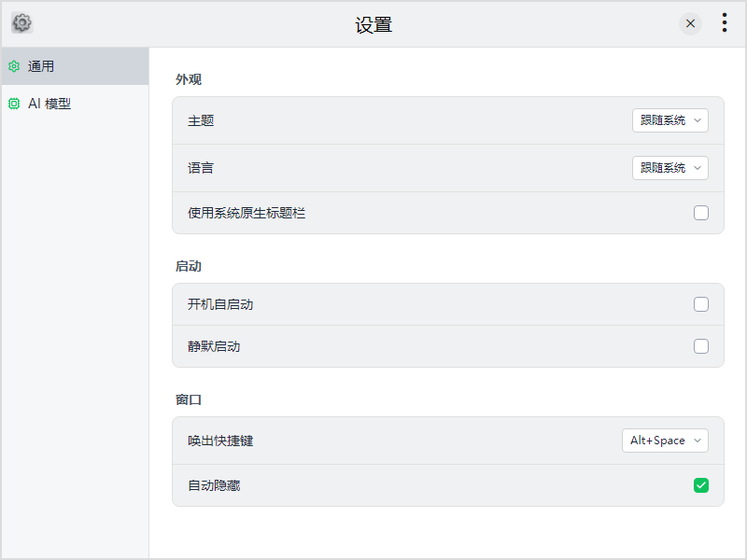747x560 pixels.
Task: Enable 静默启动
Action: point(701,346)
